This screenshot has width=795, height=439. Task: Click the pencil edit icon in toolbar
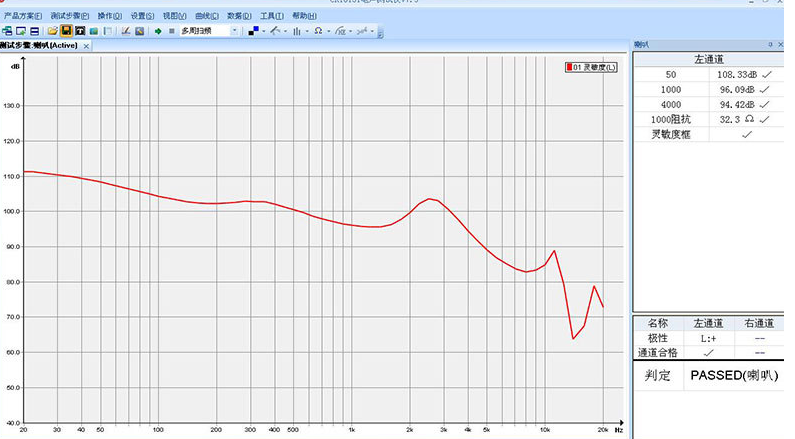pyautogui.click(x=126, y=31)
